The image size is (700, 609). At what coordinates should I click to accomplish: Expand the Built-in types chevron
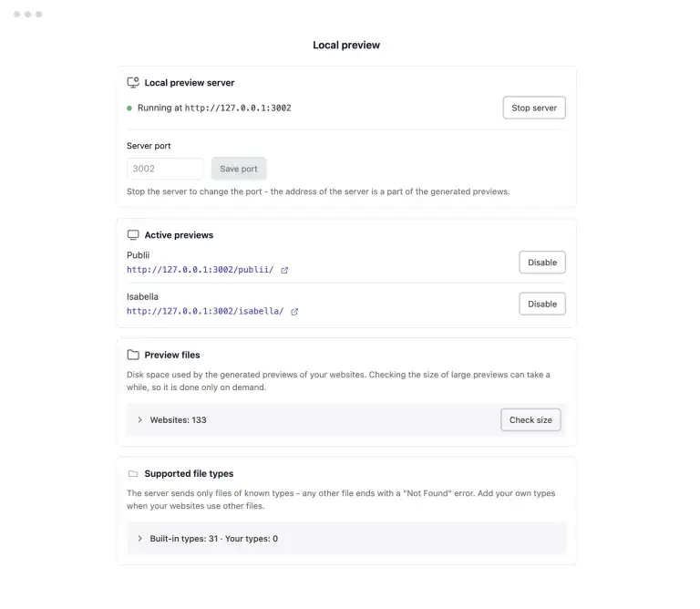tap(139, 539)
